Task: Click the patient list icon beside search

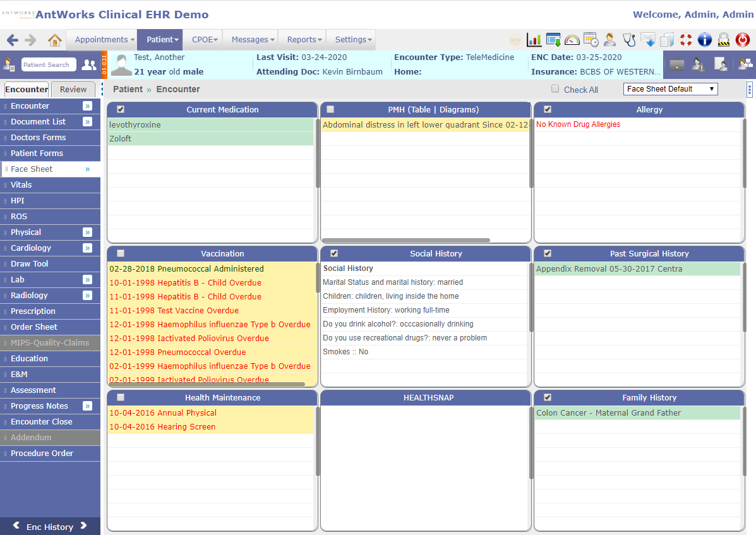Action: [9, 64]
